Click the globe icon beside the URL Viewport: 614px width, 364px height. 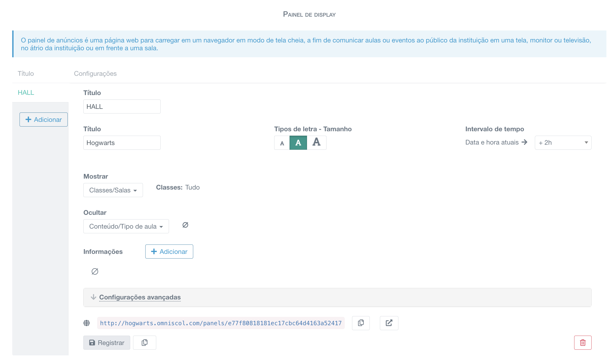pos(86,323)
